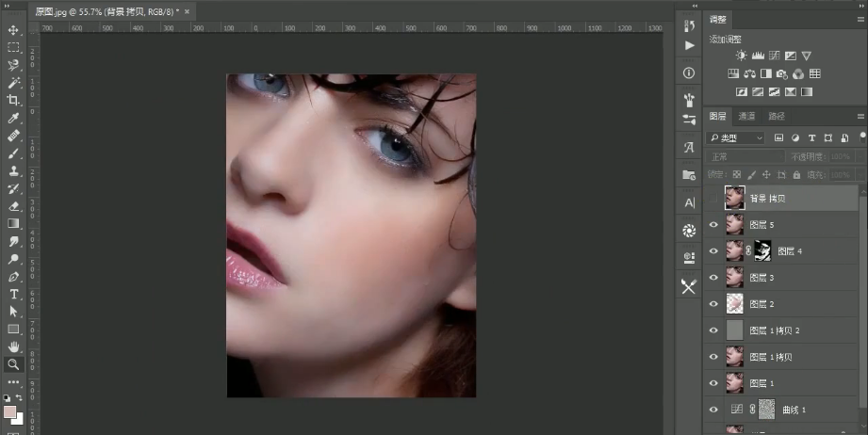The image size is (868, 435).
Task: Open the Layers panel flyout menu
Action: [860, 116]
